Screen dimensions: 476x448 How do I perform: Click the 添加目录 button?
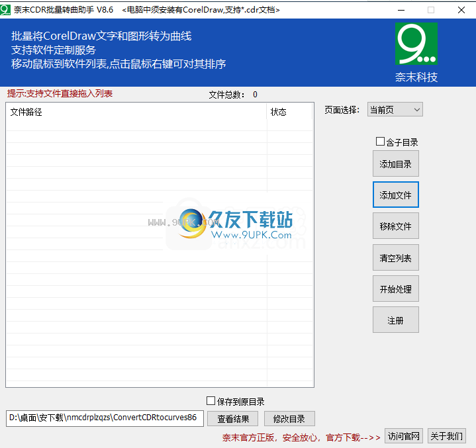coord(395,164)
